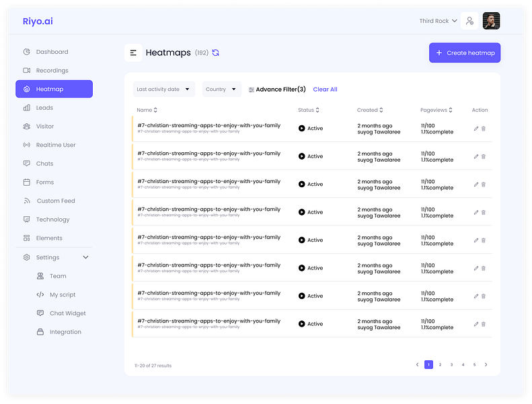Click the pencil edit icon in sixth heatmap row
Viewport: 532px width, 404px height.
(476, 268)
